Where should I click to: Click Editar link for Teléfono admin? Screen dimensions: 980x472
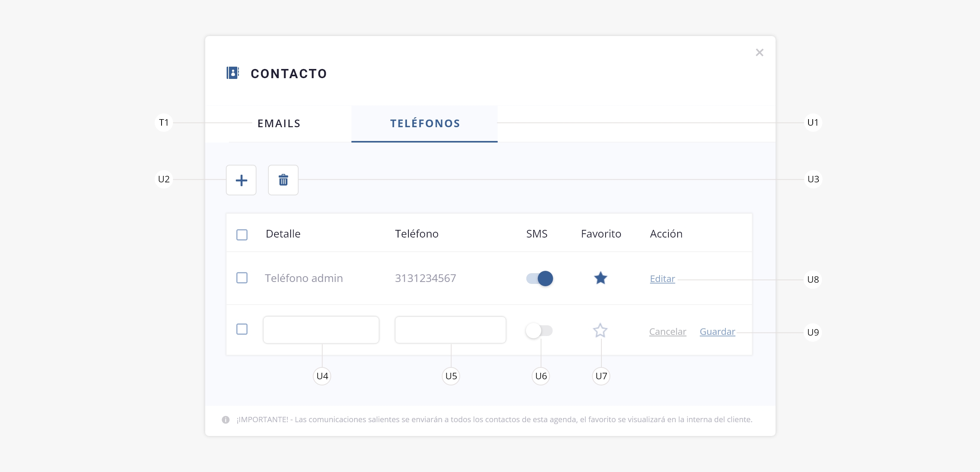pyautogui.click(x=662, y=279)
